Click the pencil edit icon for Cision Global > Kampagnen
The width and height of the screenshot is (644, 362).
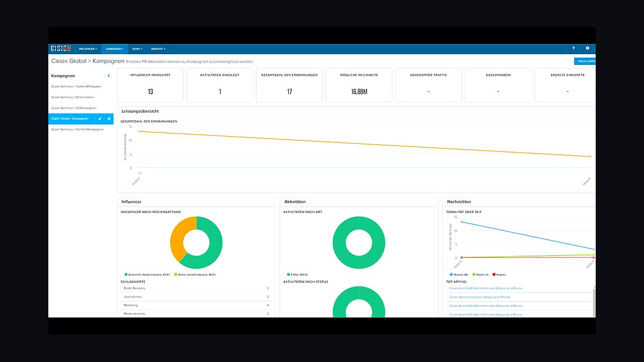pyautogui.click(x=99, y=119)
